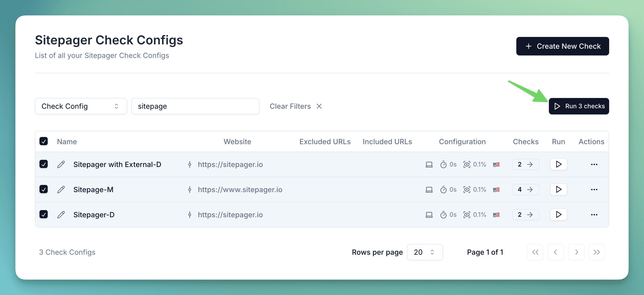
Task: Click timer icon in Sitepage-M row
Action: [x=444, y=190]
